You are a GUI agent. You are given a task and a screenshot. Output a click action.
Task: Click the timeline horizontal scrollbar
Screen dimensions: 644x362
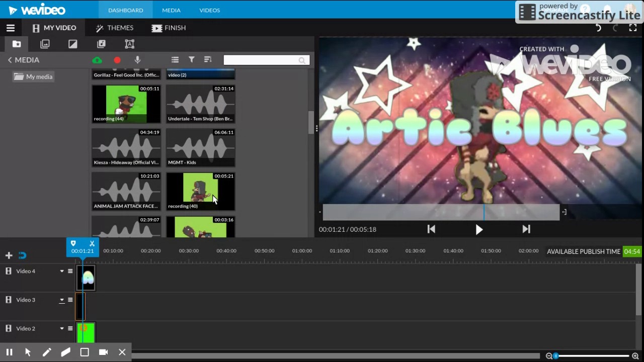pyautogui.click(x=336, y=356)
